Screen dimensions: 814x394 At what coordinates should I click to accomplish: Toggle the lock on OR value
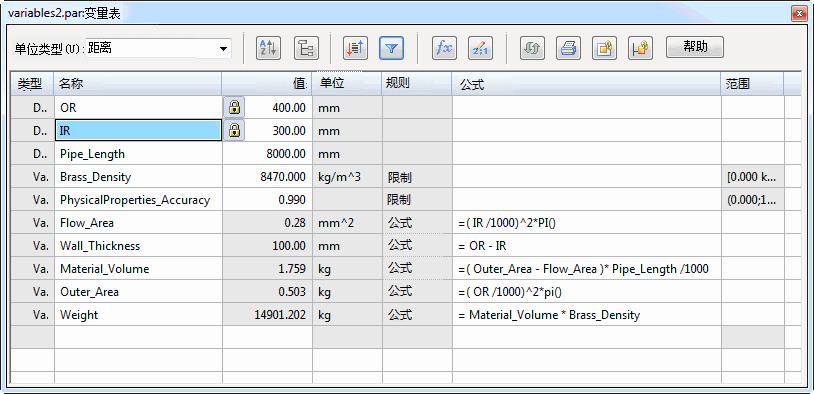click(234, 107)
